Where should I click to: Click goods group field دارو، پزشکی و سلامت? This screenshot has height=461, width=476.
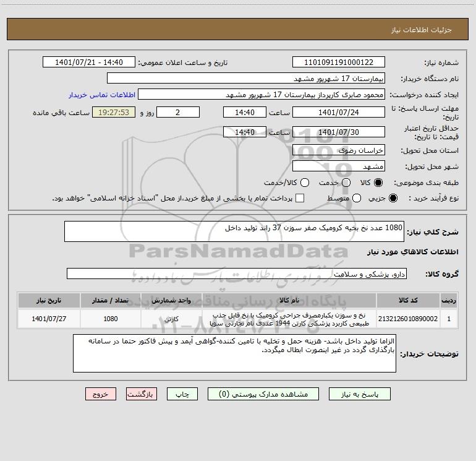click(237, 274)
